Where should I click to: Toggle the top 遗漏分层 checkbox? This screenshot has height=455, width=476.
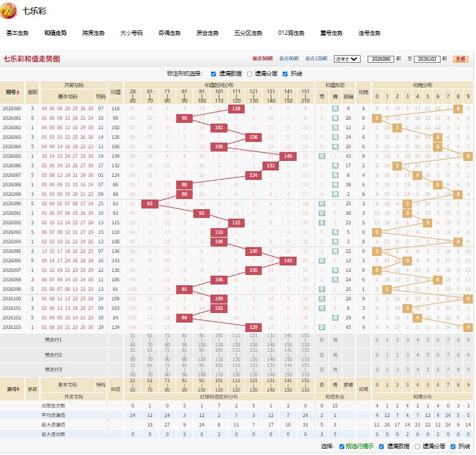250,74
